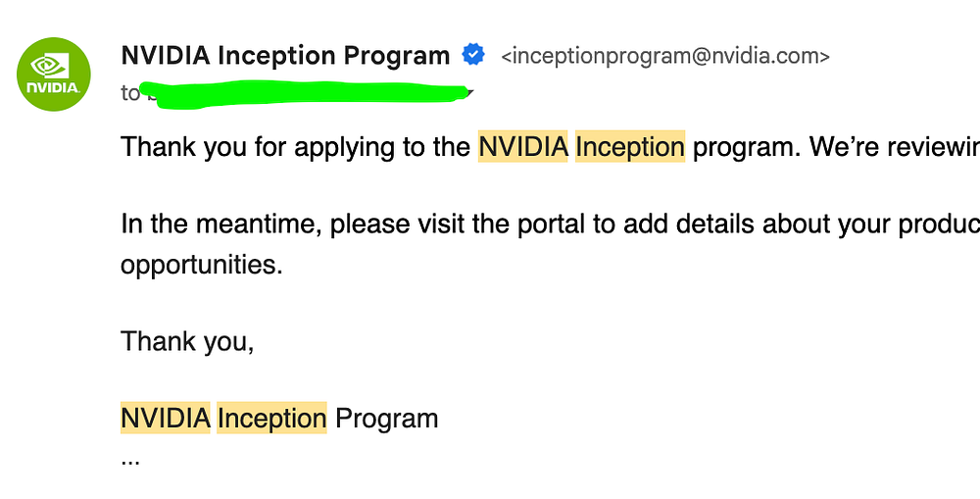Click the NVIDIA sender avatar logo
Image resolution: width=980 pixels, height=499 pixels.
click(x=54, y=75)
